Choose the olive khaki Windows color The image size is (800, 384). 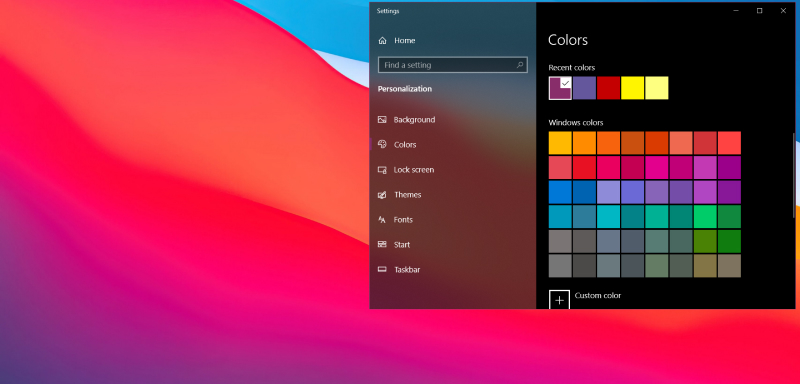(705, 266)
